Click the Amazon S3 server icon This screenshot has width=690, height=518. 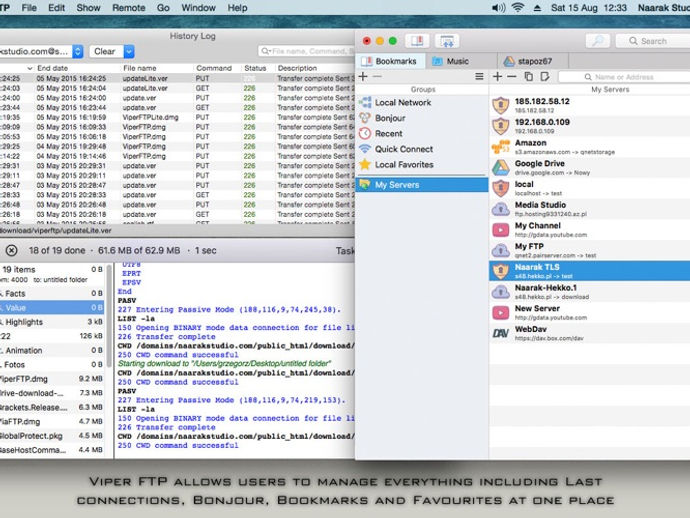501,147
